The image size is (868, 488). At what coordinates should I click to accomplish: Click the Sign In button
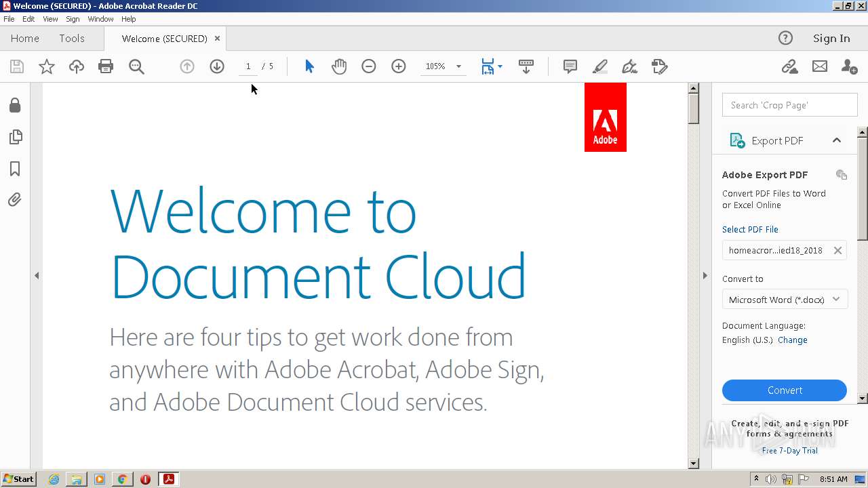[831, 39]
